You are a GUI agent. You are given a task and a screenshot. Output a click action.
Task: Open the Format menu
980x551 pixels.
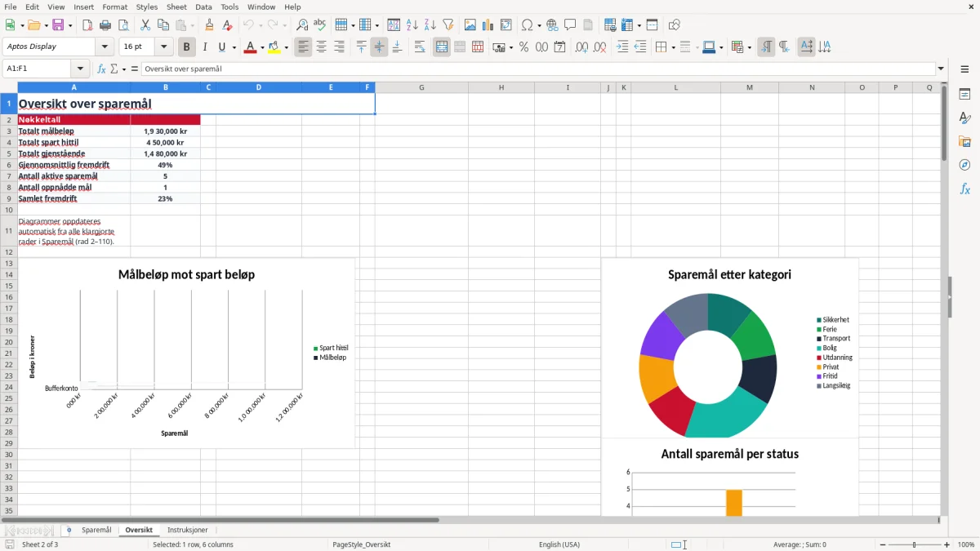click(x=114, y=7)
